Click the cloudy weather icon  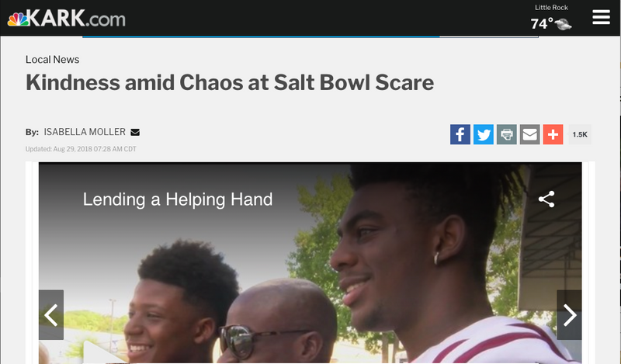pos(564,25)
